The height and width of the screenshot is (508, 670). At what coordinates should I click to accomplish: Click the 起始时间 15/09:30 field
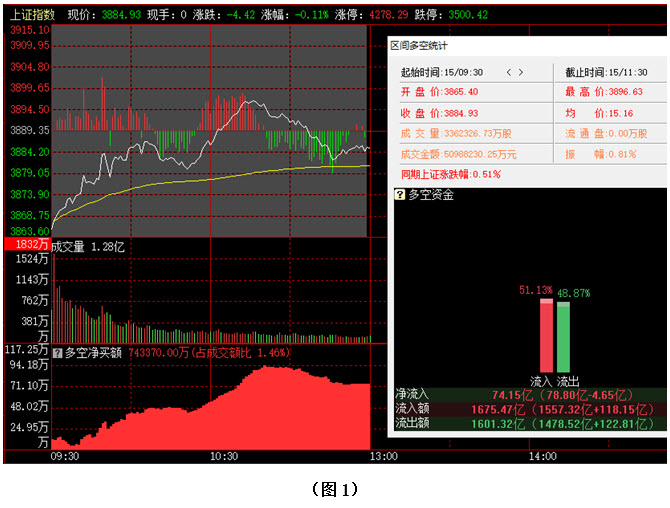click(441, 72)
